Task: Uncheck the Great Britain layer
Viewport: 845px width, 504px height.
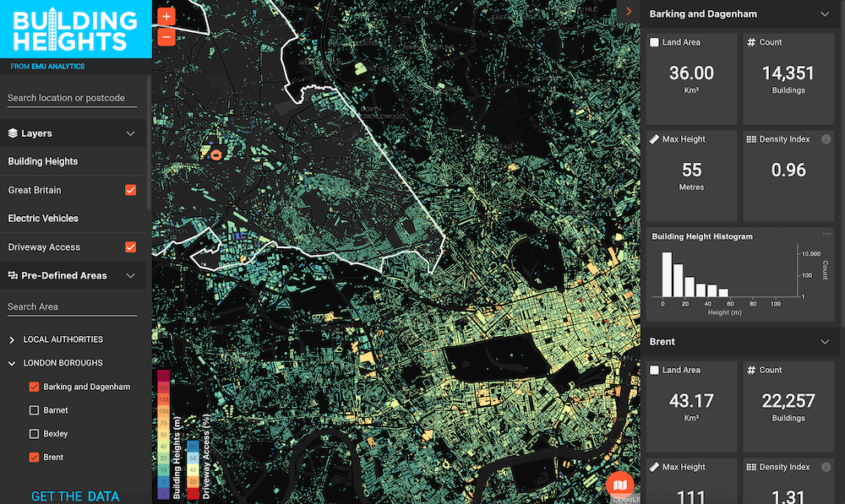Action: point(131,190)
